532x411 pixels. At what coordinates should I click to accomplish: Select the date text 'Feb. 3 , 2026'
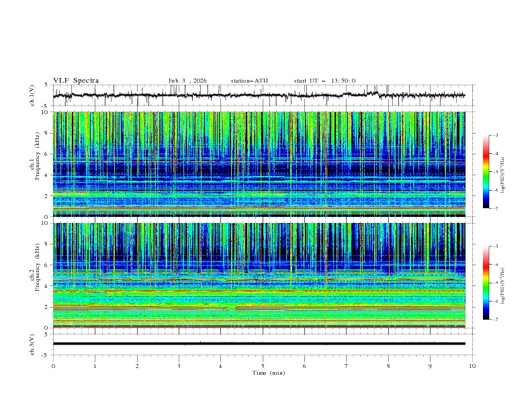tap(187, 81)
